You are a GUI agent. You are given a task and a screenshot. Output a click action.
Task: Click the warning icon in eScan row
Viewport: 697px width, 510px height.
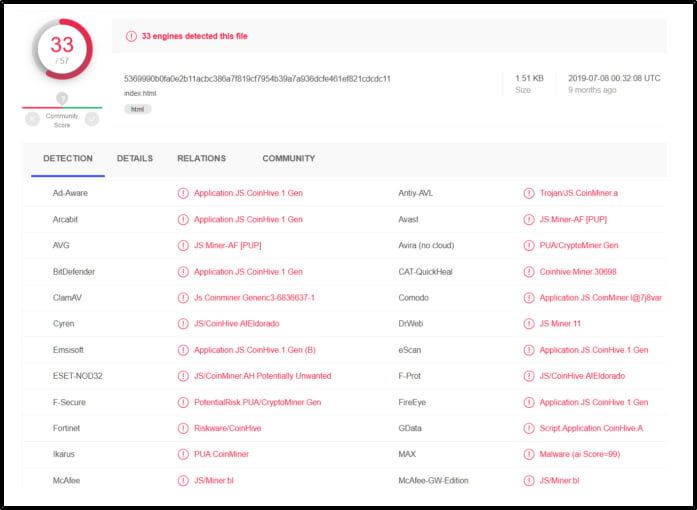pyautogui.click(x=529, y=350)
